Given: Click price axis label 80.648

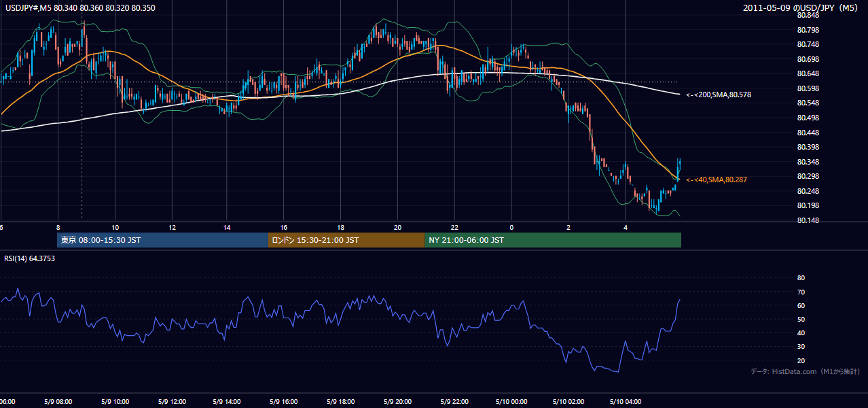Looking at the screenshot, I should tap(808, 73).
